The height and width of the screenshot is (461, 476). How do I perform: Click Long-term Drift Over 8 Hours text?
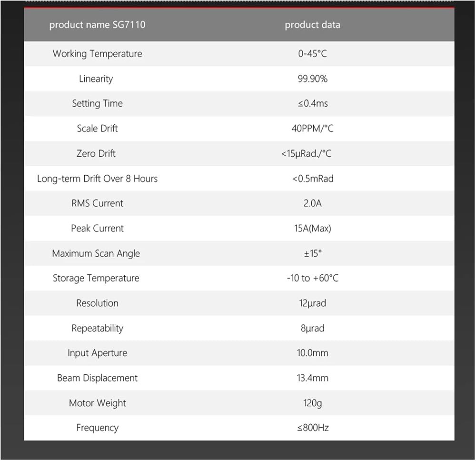97,179
